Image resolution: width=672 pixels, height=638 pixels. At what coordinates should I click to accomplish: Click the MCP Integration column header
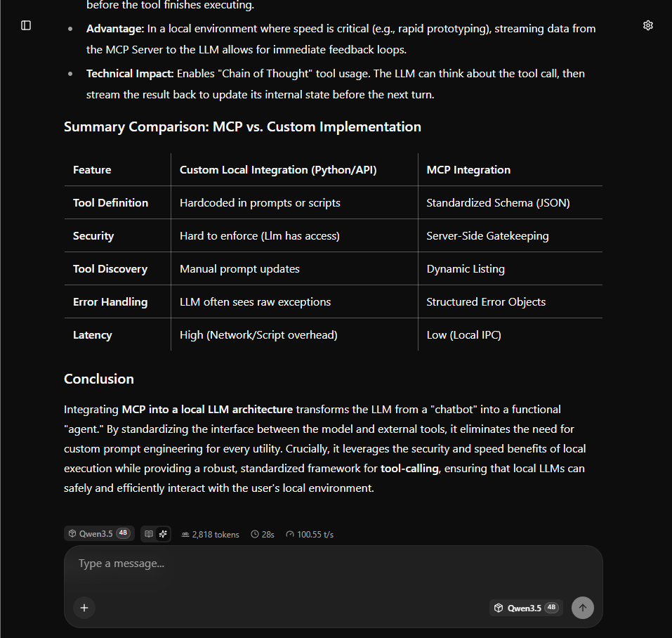click(x=468, y=170)
